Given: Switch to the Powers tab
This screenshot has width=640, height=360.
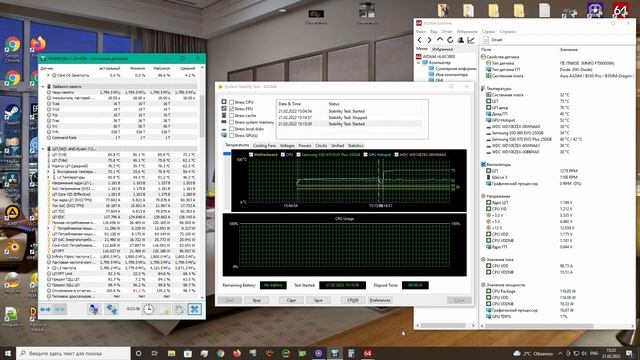Looking at the screenshot, I should [x=304, y=145].
